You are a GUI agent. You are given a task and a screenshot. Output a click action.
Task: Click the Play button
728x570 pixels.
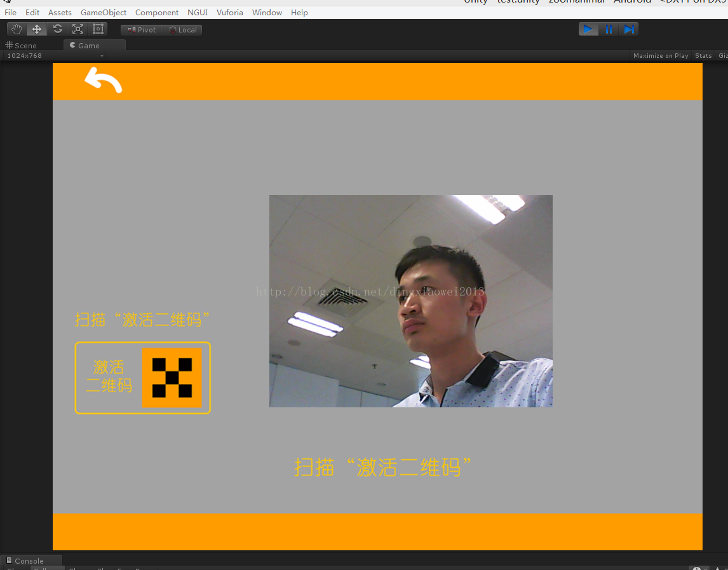(588, 29)
